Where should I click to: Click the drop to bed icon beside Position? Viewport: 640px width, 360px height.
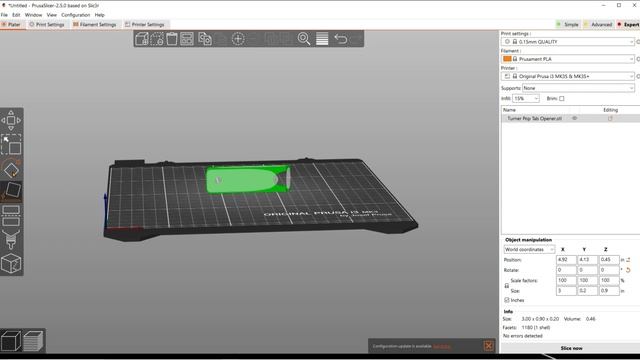pyautogui.click(x=628, y=260)
